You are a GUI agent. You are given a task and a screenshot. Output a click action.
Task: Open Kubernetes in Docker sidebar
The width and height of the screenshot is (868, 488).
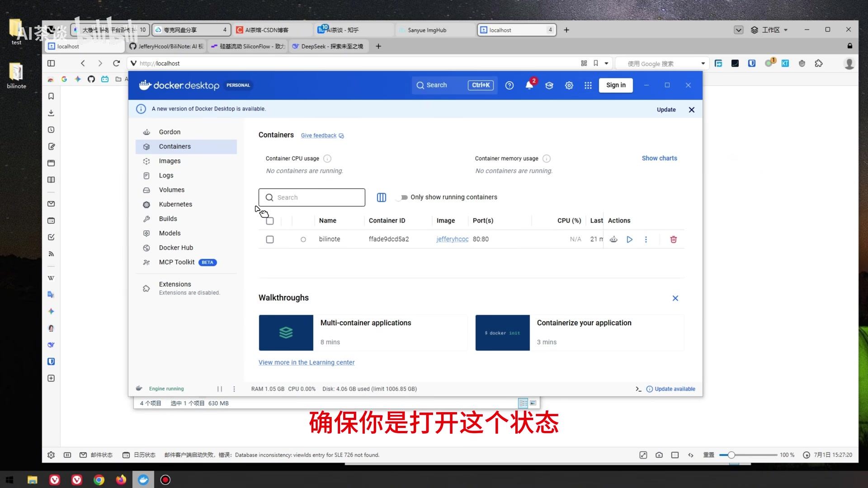coord(186,204)
